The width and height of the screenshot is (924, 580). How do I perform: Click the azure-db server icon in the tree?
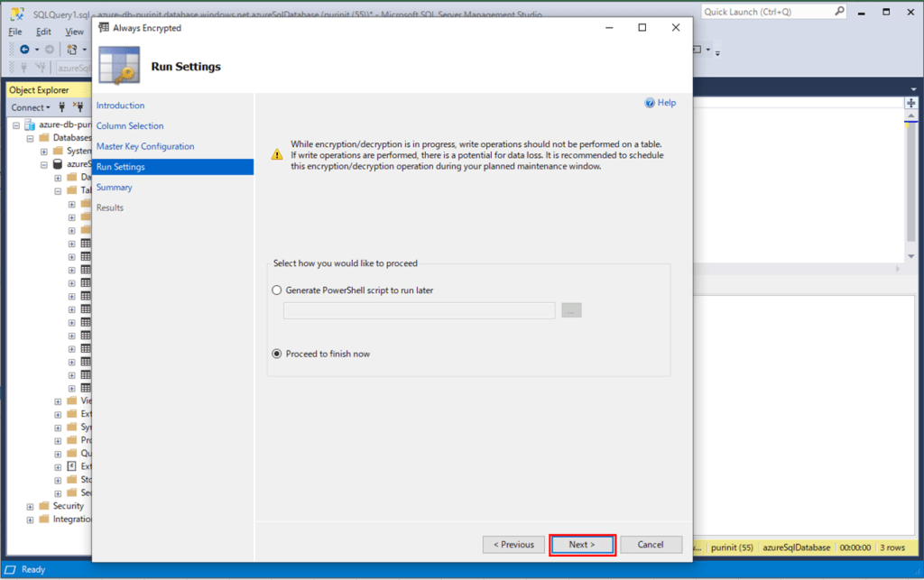[x=30, y=124]
